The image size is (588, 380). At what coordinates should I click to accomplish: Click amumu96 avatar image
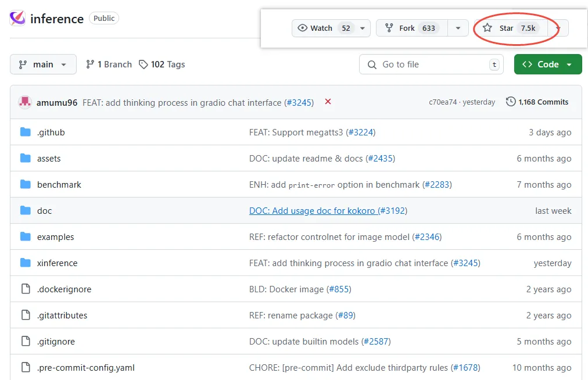click(25, 102)
